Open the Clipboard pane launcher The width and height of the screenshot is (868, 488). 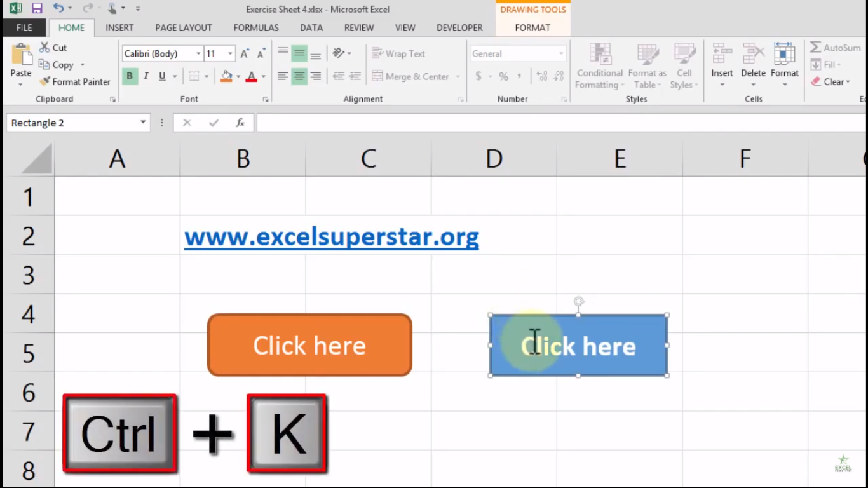tap(112, 99)
